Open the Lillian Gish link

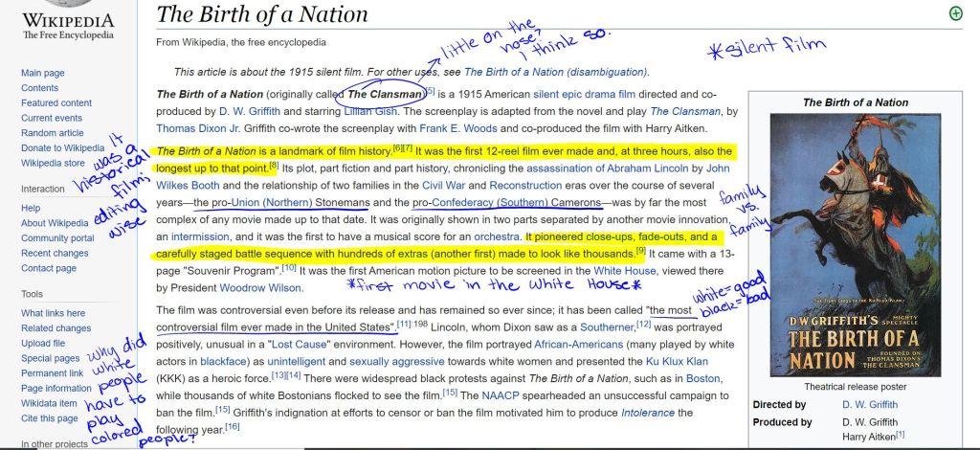[373, 111]
